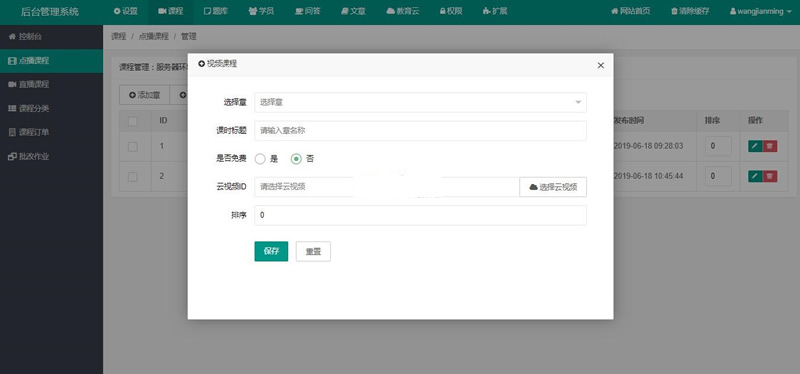
Task: Click the 重置 button
Action: point(313,251)
